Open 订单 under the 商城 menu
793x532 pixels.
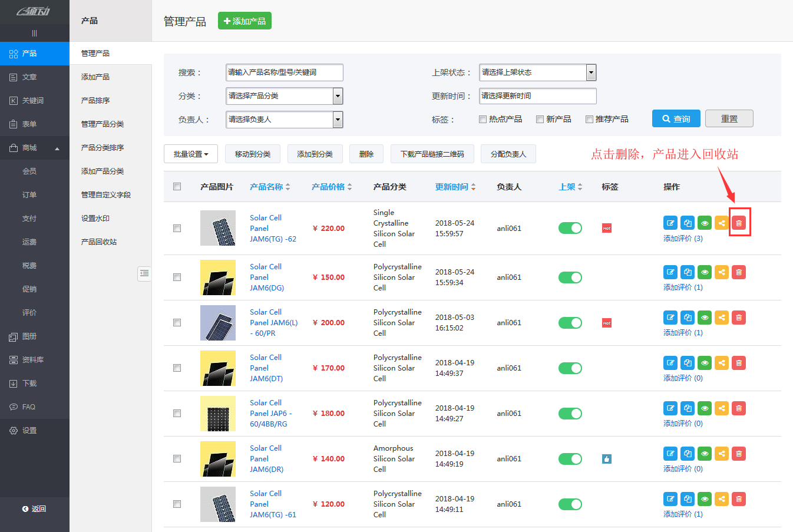pyautogui.click(x=29, y=194)
